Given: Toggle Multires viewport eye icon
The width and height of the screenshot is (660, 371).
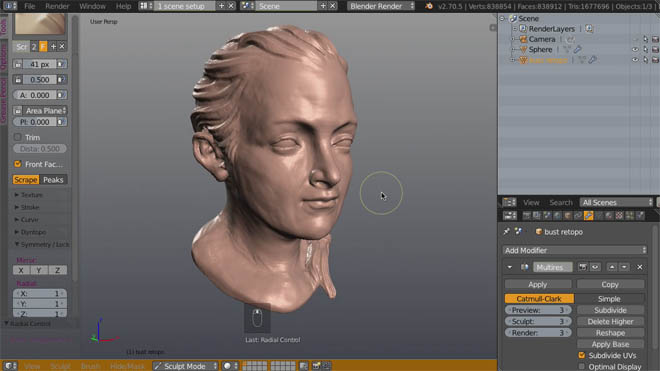Looking at the screenshot, I should 595,267.
